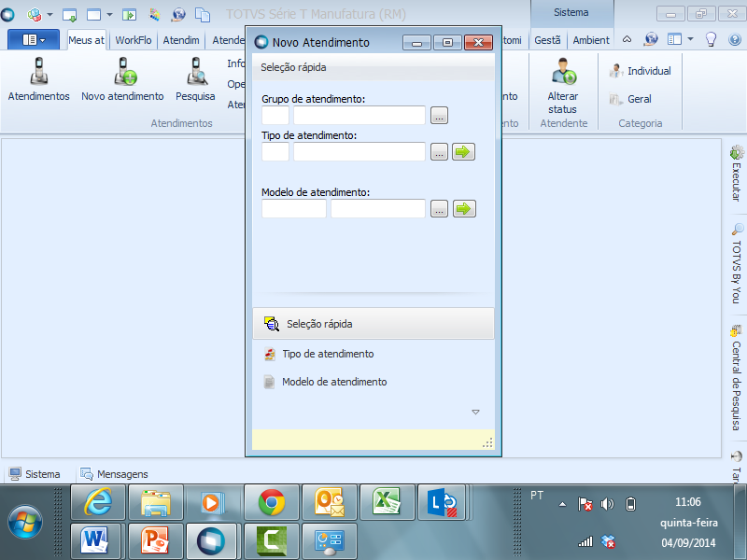The image size is (747, 560).
Task: Open the Central de Pesquisa side panel
Action: tap(737, 378)
